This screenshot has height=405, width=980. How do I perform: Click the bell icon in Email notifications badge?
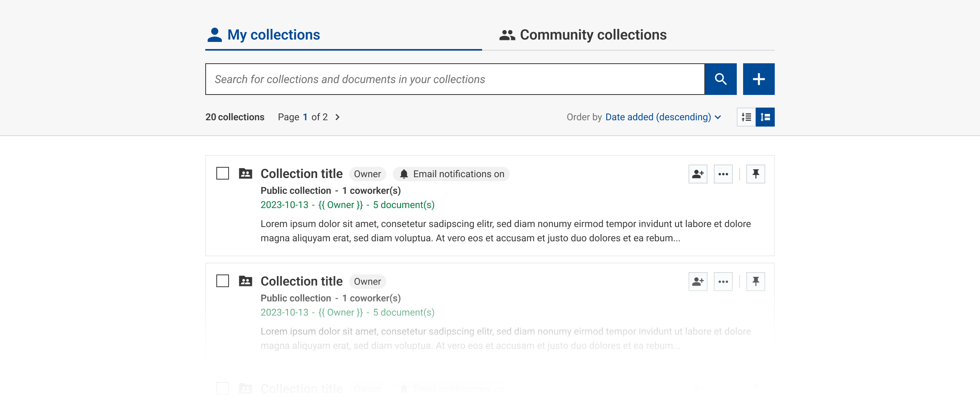click(x=404, y=174)
